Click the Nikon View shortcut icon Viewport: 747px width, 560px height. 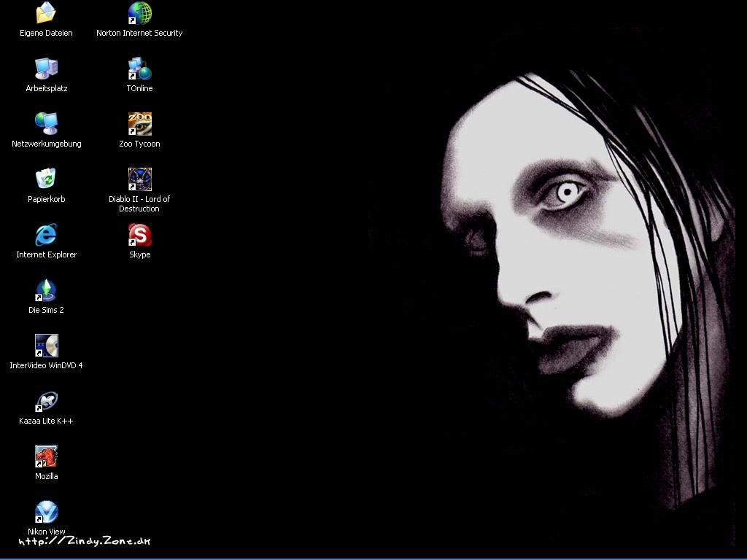tap(46, 512)
